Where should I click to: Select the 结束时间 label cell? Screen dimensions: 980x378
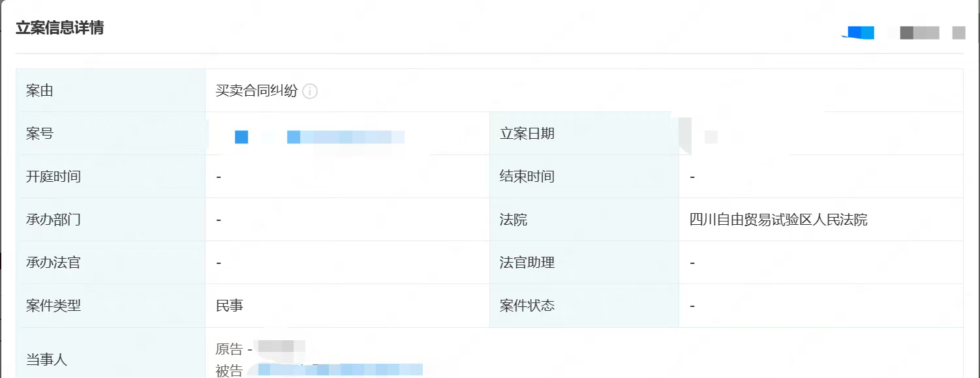click(527, 177)
